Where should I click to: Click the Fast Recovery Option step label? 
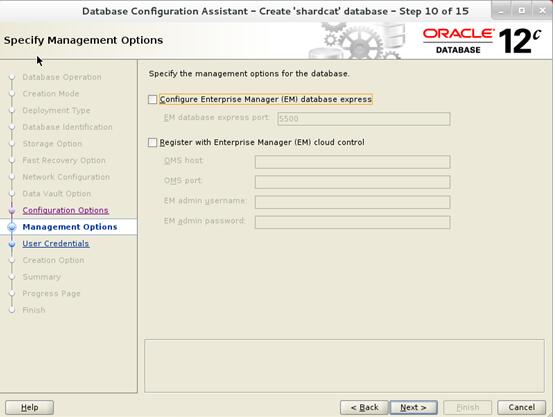point(64,160)
